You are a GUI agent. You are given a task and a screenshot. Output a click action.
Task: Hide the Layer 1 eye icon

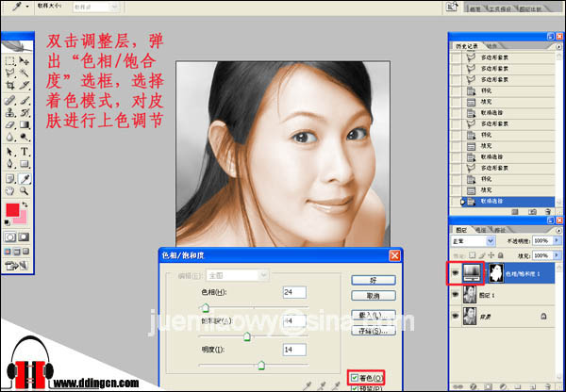[x=456, y=295]
